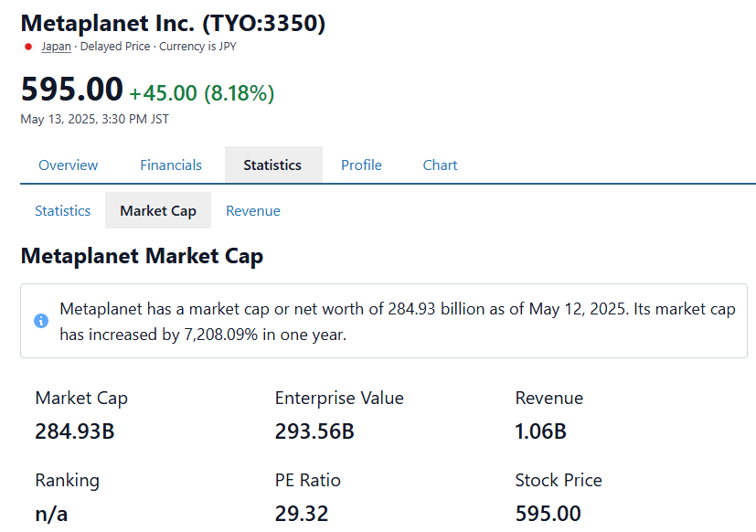Select the Market Cap sub-tab

point(157,210)
